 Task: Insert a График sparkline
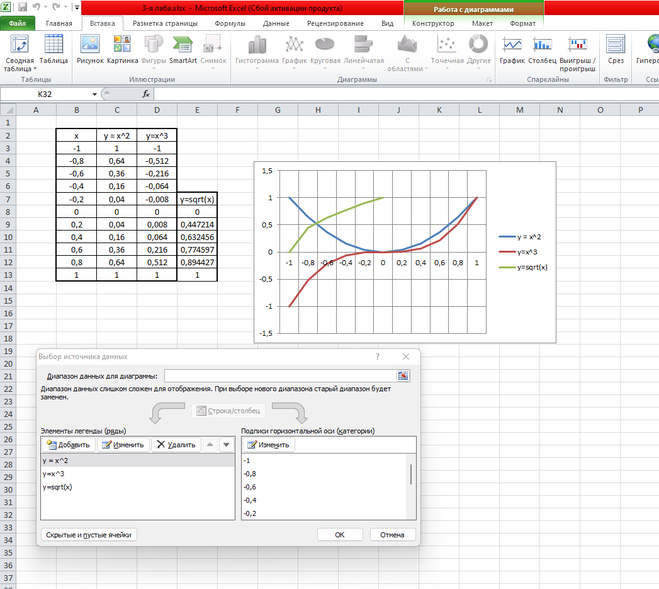pyautogui.click(x=512, y=50)
